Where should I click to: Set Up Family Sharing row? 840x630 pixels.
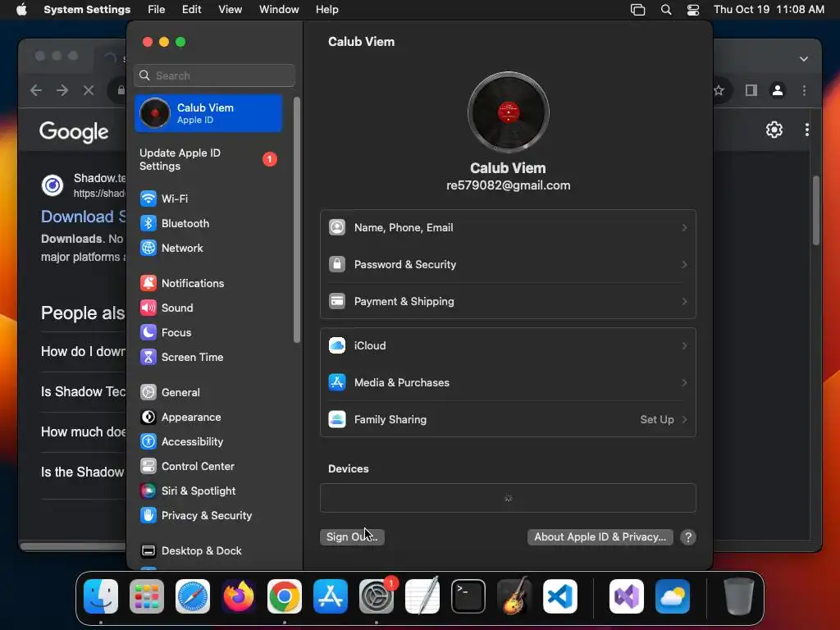coord(509,420)
